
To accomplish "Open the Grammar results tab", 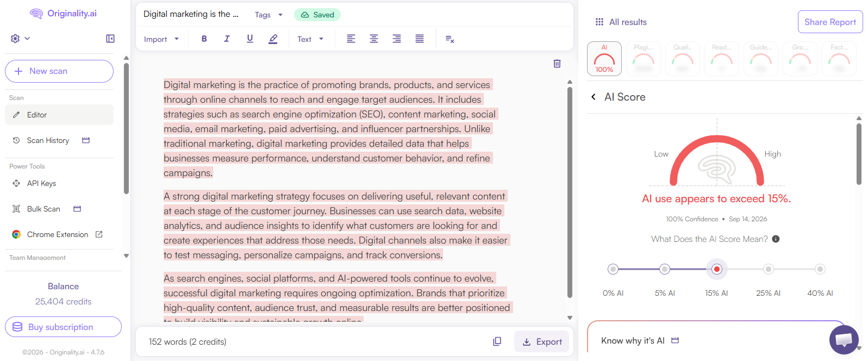I will click(800, 59).
